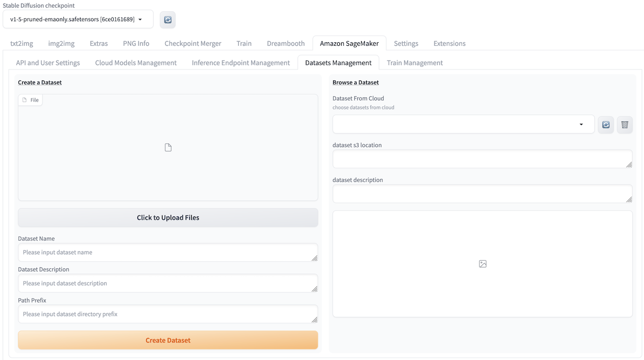Click the file icon in upload area

(168, 148)
